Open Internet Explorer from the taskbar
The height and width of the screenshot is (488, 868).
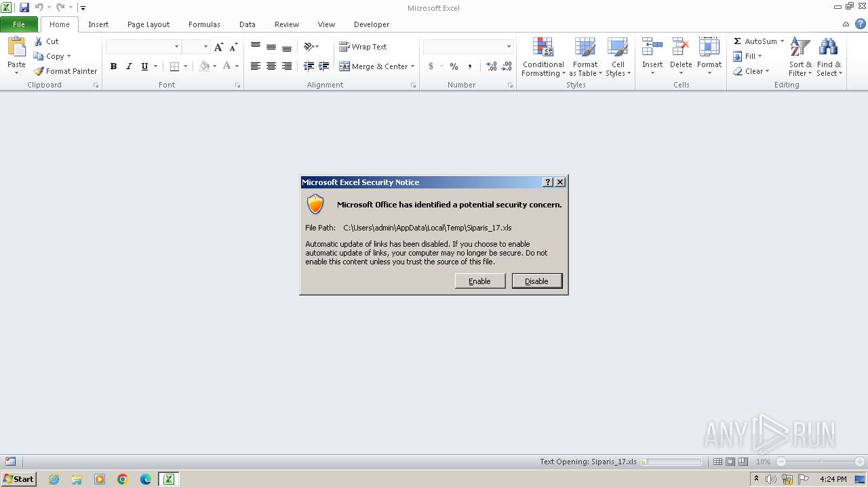tap(54, 479)
